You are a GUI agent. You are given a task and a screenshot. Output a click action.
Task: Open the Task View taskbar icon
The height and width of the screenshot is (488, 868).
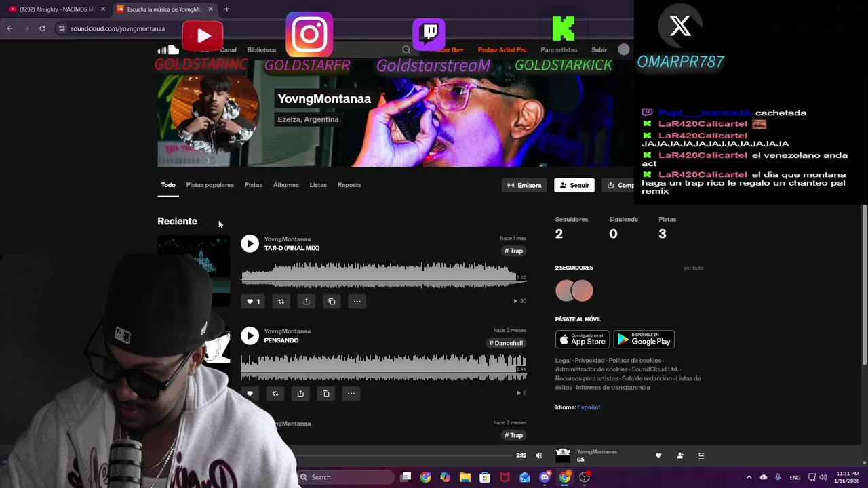click(406, 477)
